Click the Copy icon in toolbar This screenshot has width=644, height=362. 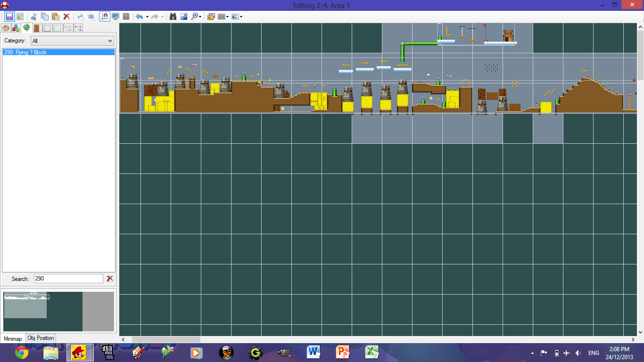pos(45,16)
